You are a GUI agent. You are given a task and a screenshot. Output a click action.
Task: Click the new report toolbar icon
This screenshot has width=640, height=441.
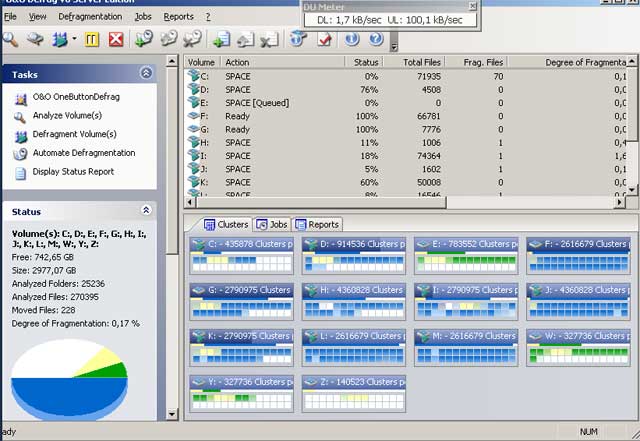[x=221, y=40]
